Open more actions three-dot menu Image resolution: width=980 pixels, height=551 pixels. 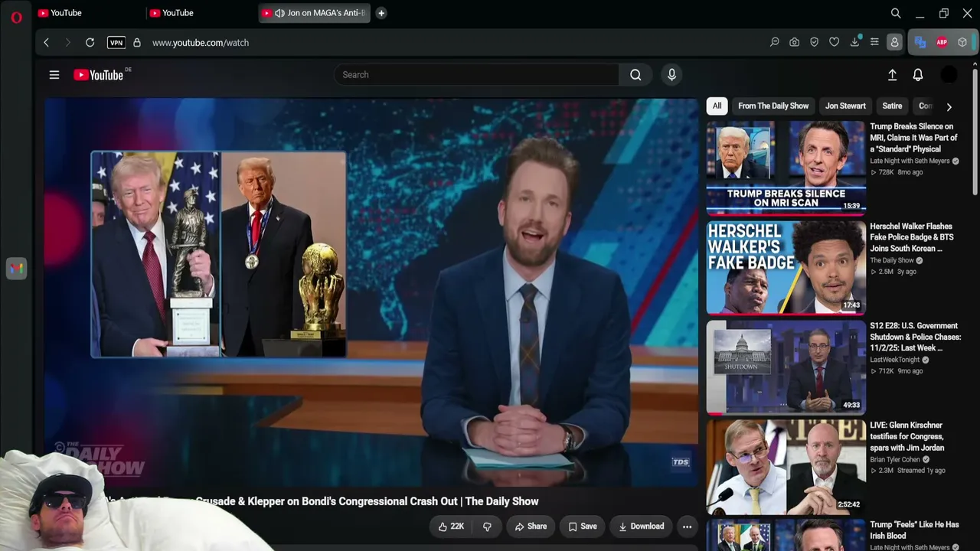(687, 527)
